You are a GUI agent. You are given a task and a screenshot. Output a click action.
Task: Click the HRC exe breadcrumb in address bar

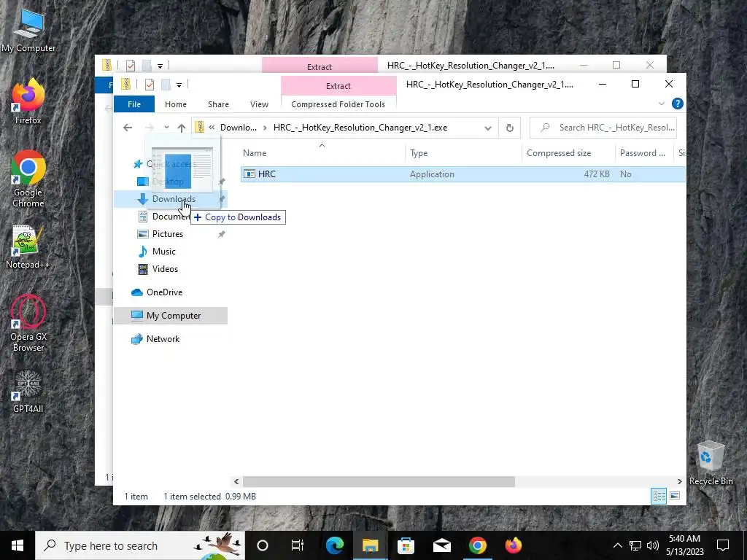[x=360, y=128]
